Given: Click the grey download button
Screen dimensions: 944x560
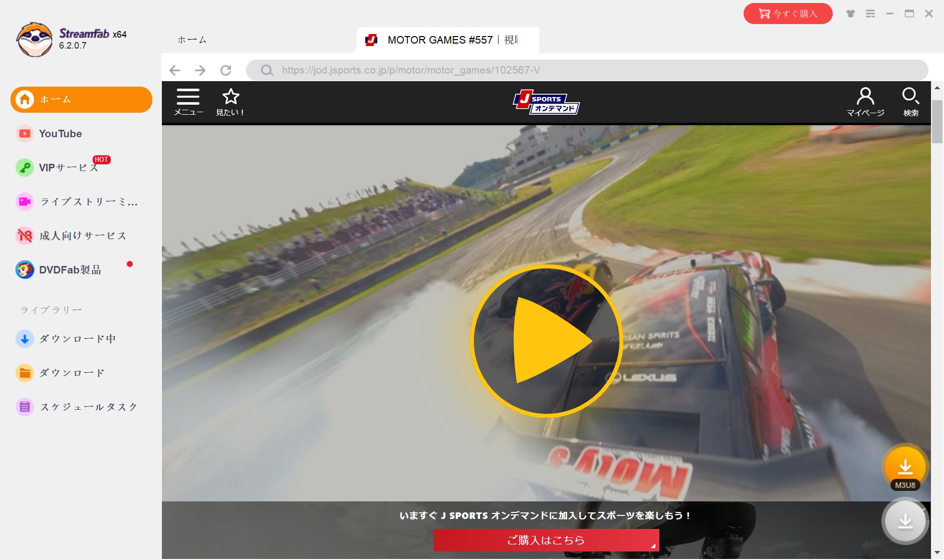Looking at the screenshot, I should [905, 521].
